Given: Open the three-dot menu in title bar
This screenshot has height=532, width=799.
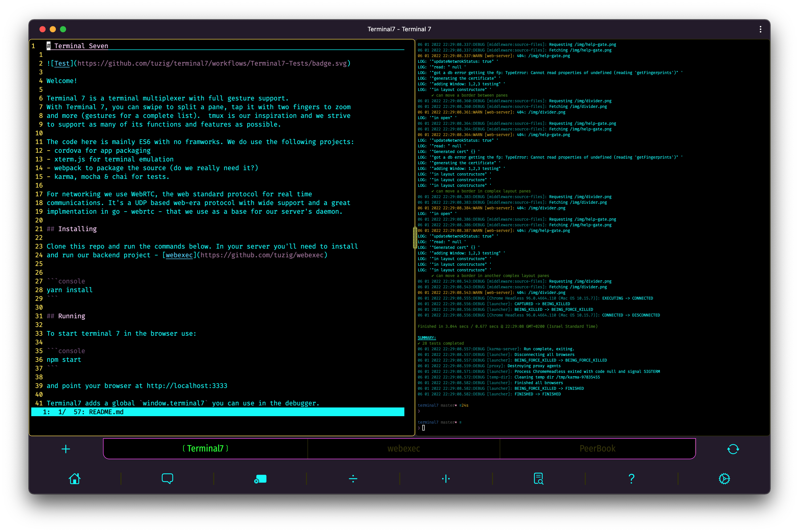Looking at the screenshot, I should tap(760, 29).
